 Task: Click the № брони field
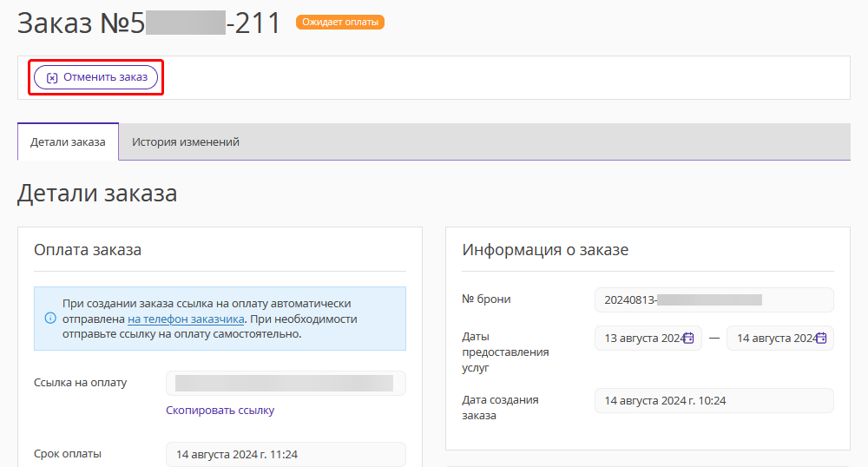(x=714, y=299)
